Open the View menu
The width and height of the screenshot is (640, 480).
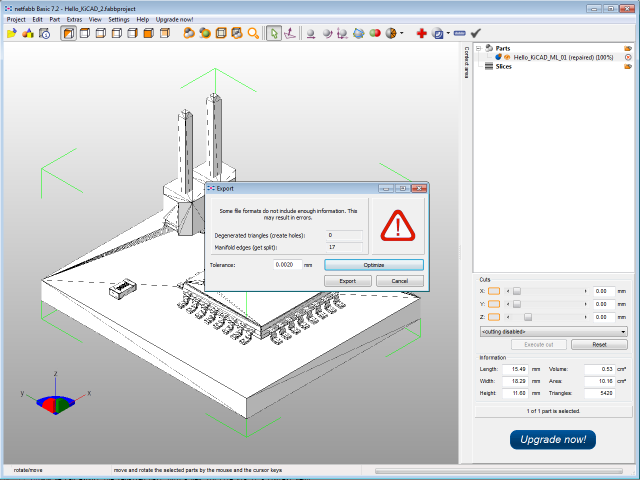(95, 19)
